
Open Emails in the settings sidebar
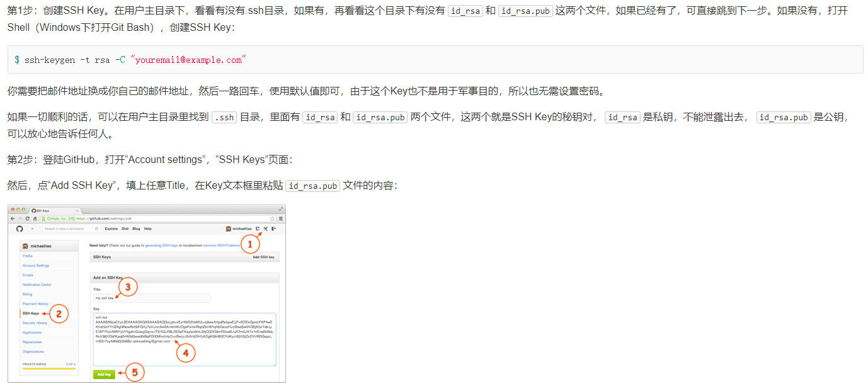pyautogui.click(x=28, y=275)
